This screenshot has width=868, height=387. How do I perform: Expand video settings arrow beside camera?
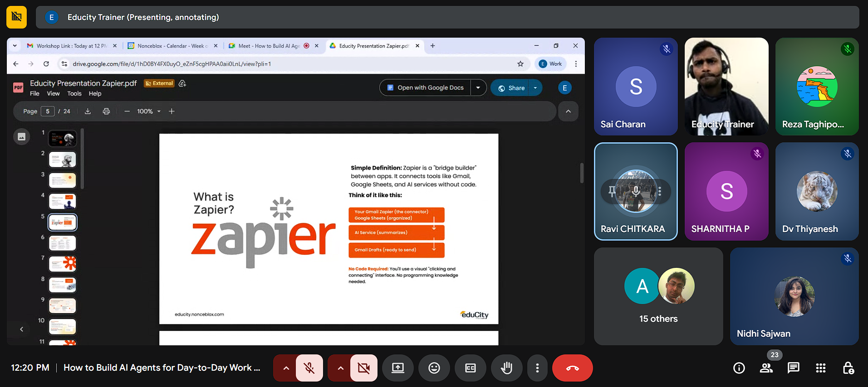pyautogui.click(x=340, y=368)
